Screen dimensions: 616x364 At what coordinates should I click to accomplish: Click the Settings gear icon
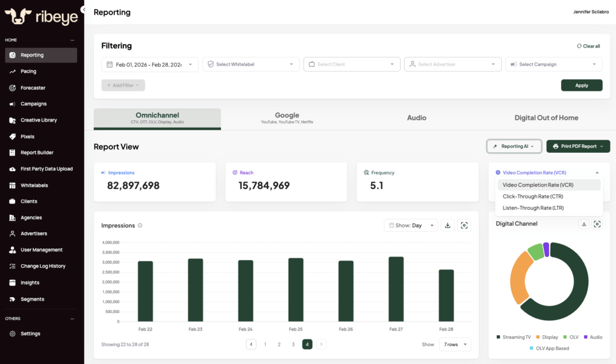(13, 333)
